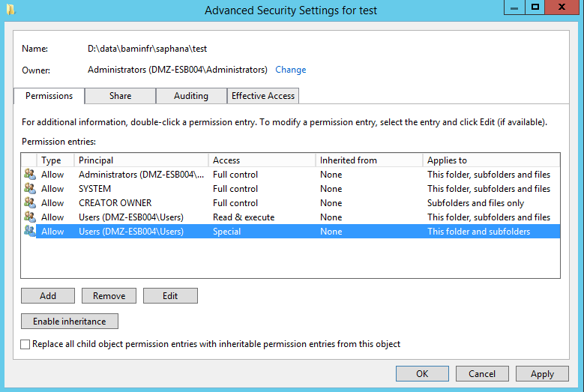
Task: Click 'Subfolders and files only' cell
Action: (x=475, y=203)
